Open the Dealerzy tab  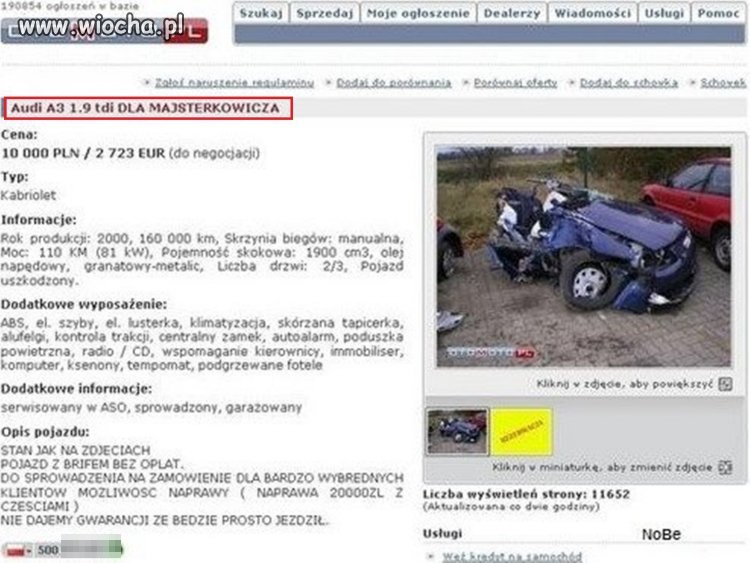coord(512,13)
